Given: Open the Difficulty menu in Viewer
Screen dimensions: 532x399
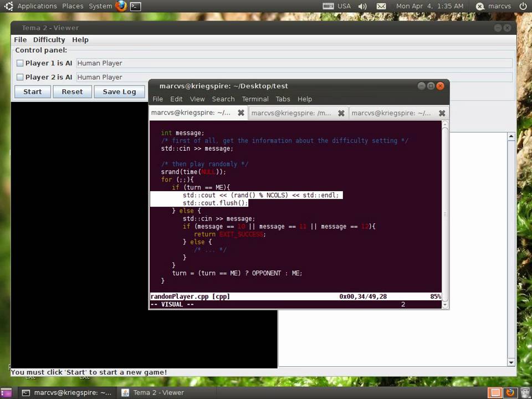Looking at the screenshot, I should pos(49,40).
